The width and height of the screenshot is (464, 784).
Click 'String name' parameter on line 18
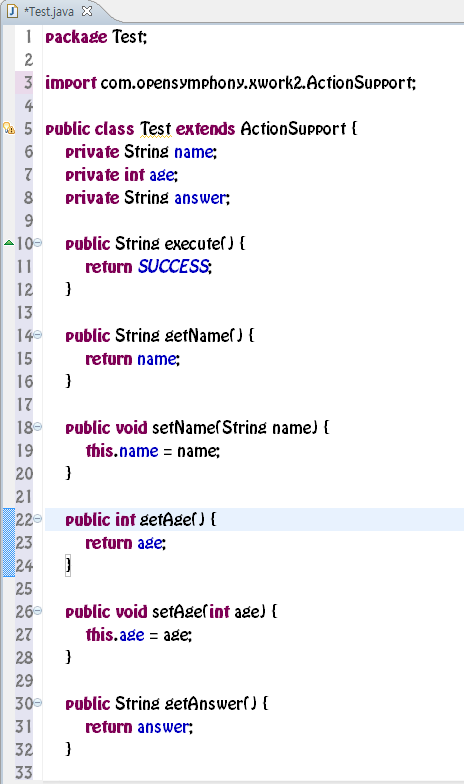pyautogui.click(x=267, y=428)
